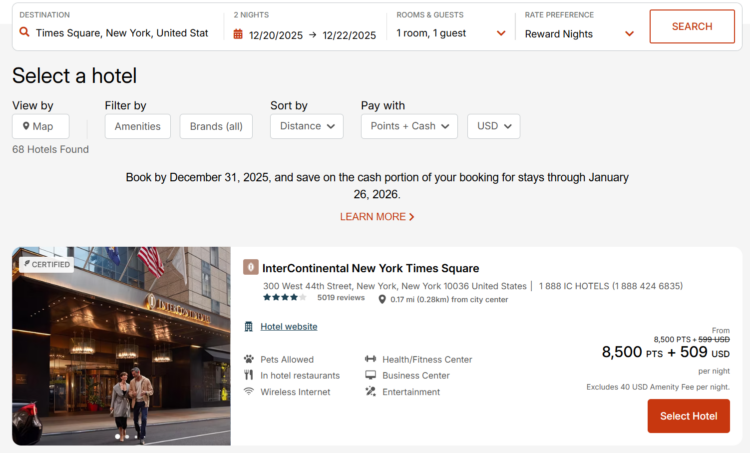This screenshot has width=750, height=453.
Task: Click the star rating icons
Action: tap(285, 297)
